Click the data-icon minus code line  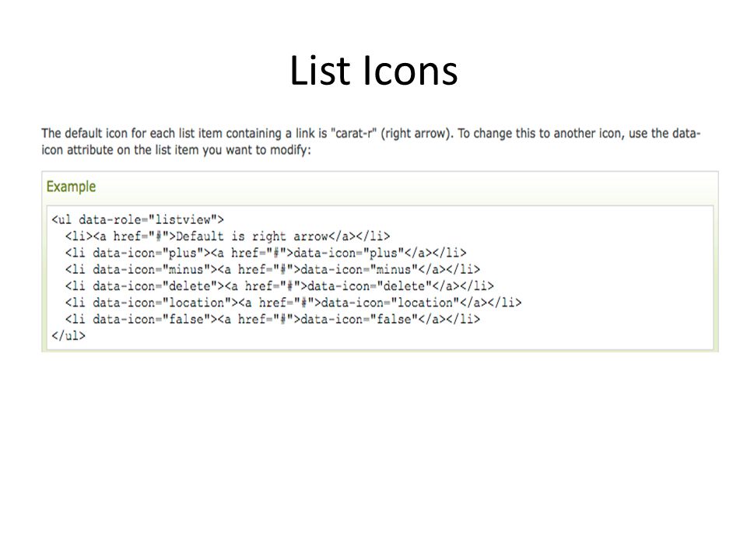(x=272, y=270)
